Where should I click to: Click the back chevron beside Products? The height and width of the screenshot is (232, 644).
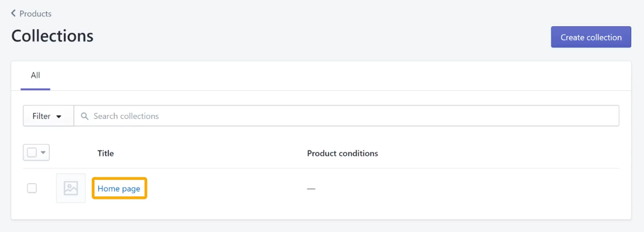coord(13,13)
